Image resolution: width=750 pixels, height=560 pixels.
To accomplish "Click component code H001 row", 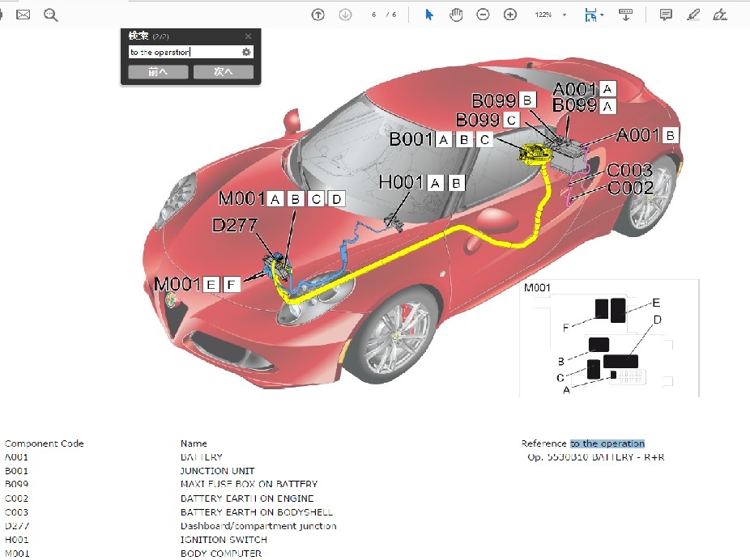I will [x=16, y=540].
